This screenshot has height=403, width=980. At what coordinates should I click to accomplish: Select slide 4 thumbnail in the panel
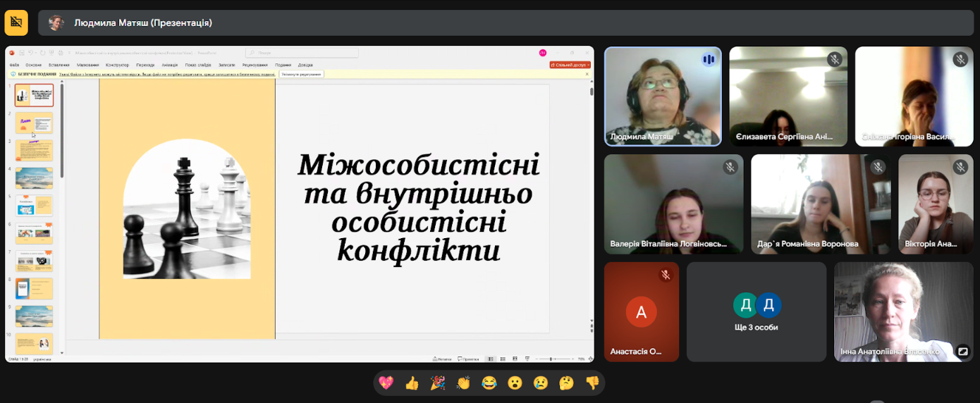coord(34,178)
